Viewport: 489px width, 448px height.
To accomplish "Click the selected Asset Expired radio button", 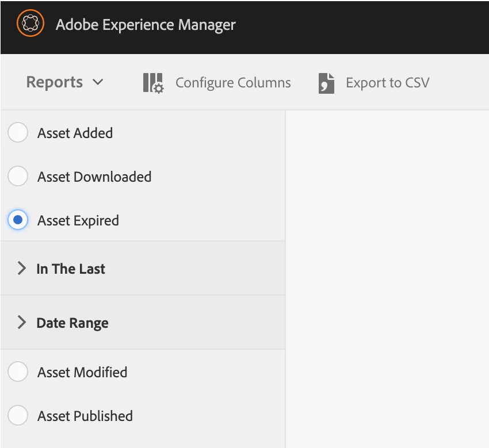I will tap(18, 220).
